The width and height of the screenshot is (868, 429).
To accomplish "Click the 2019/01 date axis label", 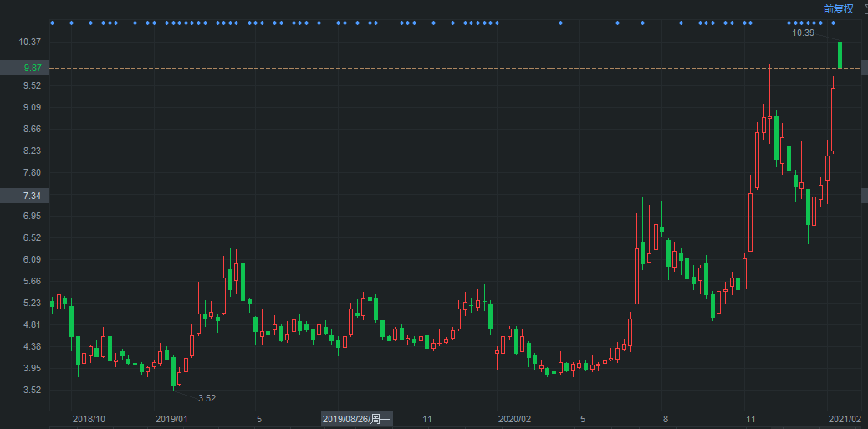I will coord(171,419).
